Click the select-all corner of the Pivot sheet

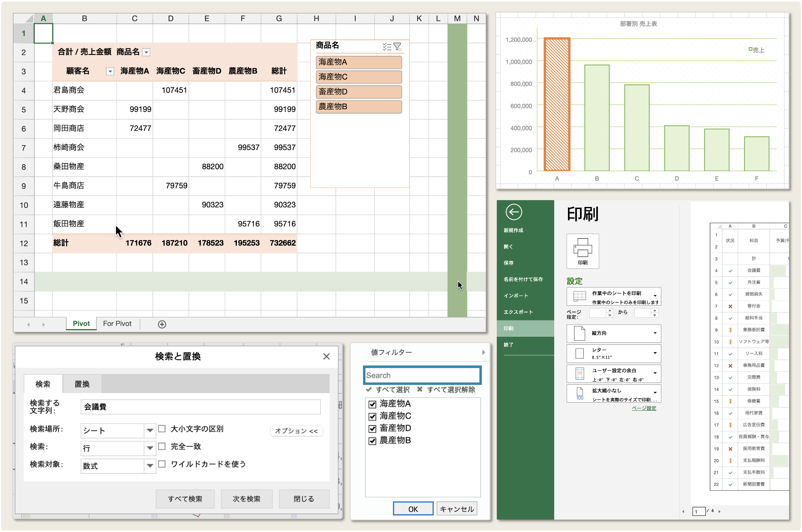pyautogui.click(x=24, y=18)
